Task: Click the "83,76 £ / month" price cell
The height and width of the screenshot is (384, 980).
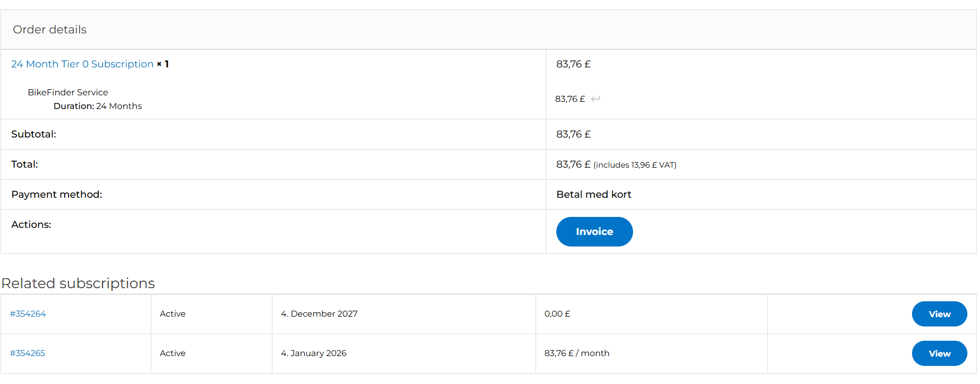Action: [x=577, y=353]
